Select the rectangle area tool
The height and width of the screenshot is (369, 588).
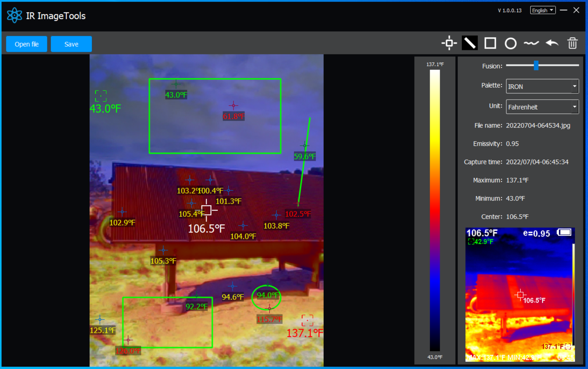(x=490, y=43)
